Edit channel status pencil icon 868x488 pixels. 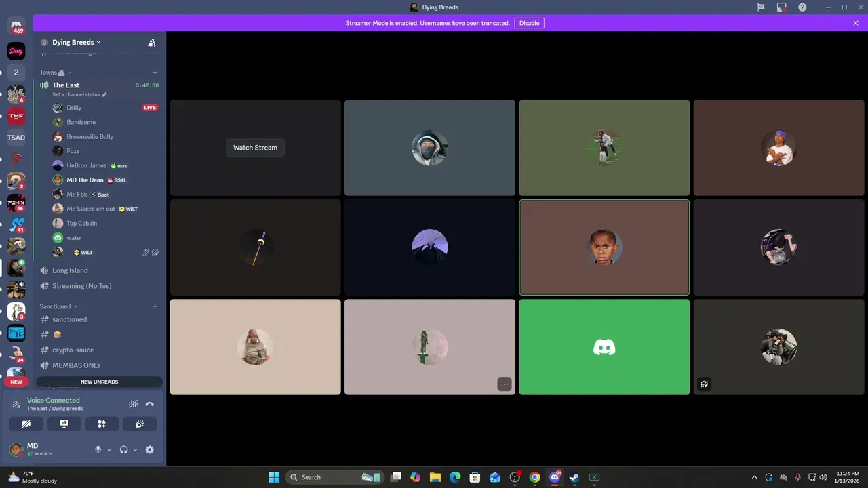click(x=104, y=95)
